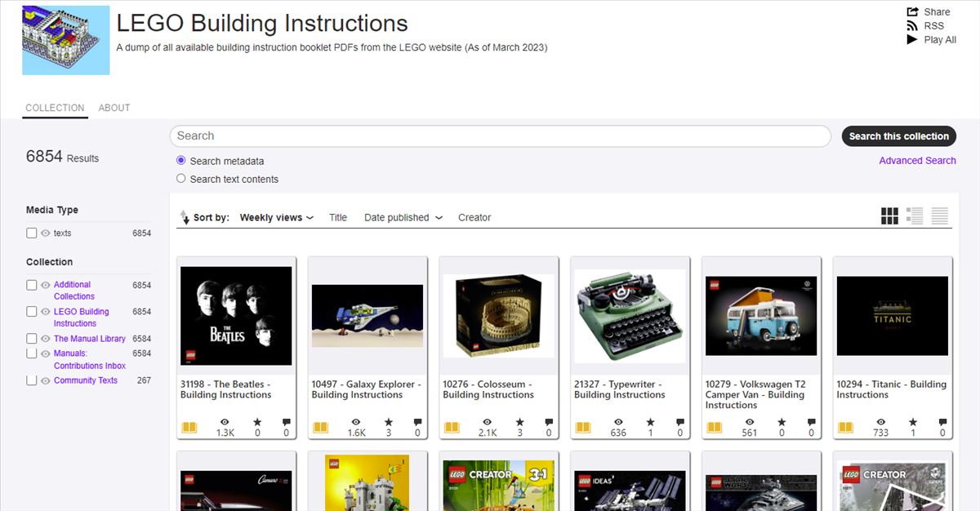The image size is (980, 511).
Task: Click the reviews comment icon on The Beatles card
Action: click(x=286, y=423)
